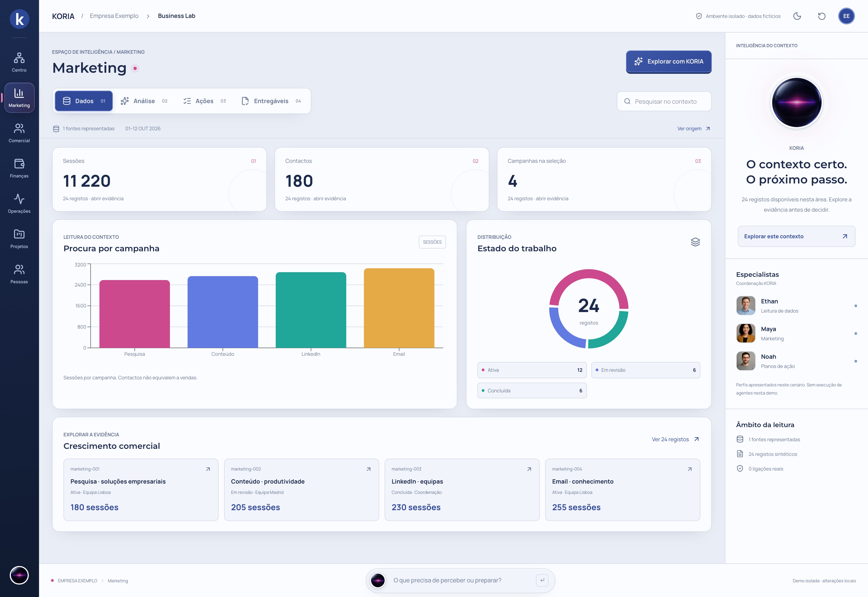Click the KORIA orb at sidebar bottom
Screen dimensions: 868x597
tap(19, 575)
